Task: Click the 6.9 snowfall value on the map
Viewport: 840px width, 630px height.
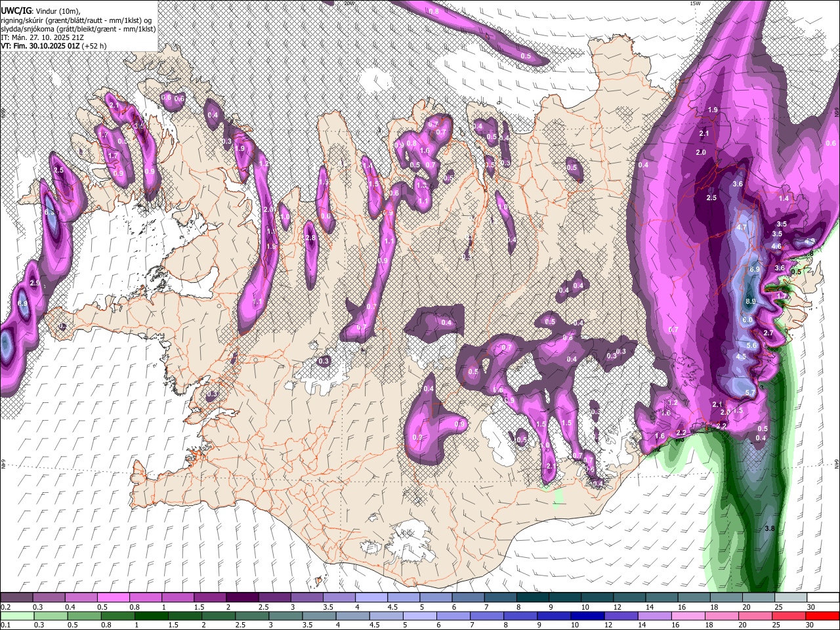Action: pyautogui.click(x=755, y=270)
